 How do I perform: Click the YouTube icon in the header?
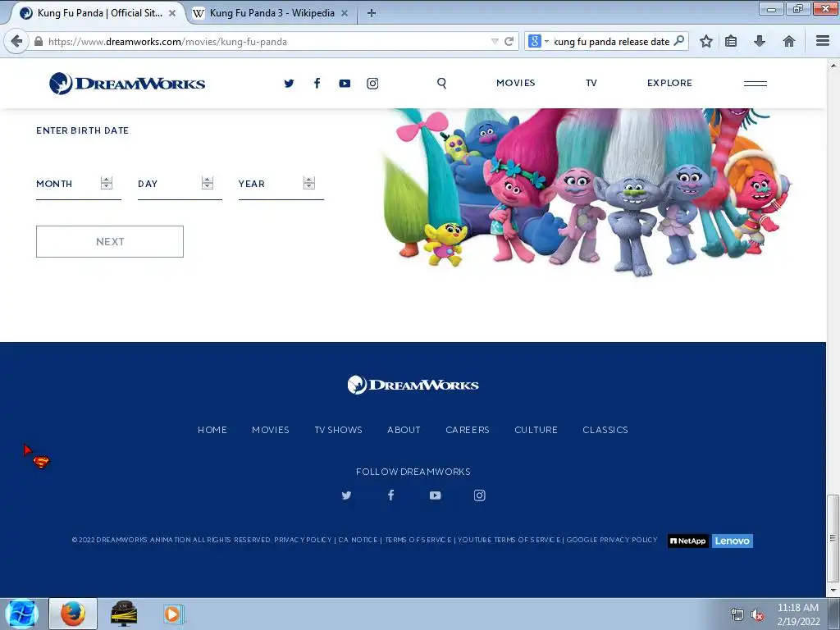345,83
